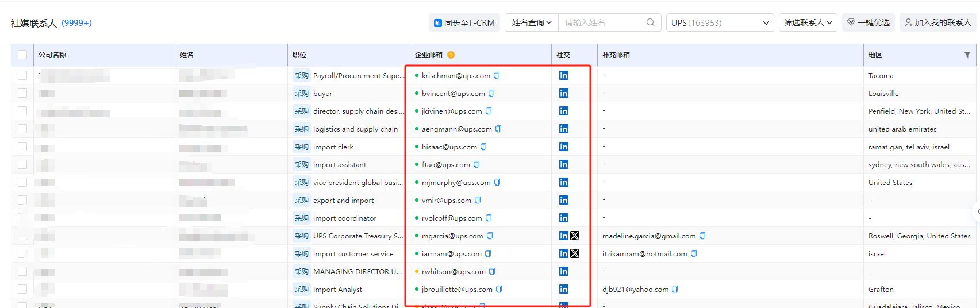The height and width of the screenshot is (308, 980).
Task: Click the 公司名称 column header
Action: coord(52,55)
